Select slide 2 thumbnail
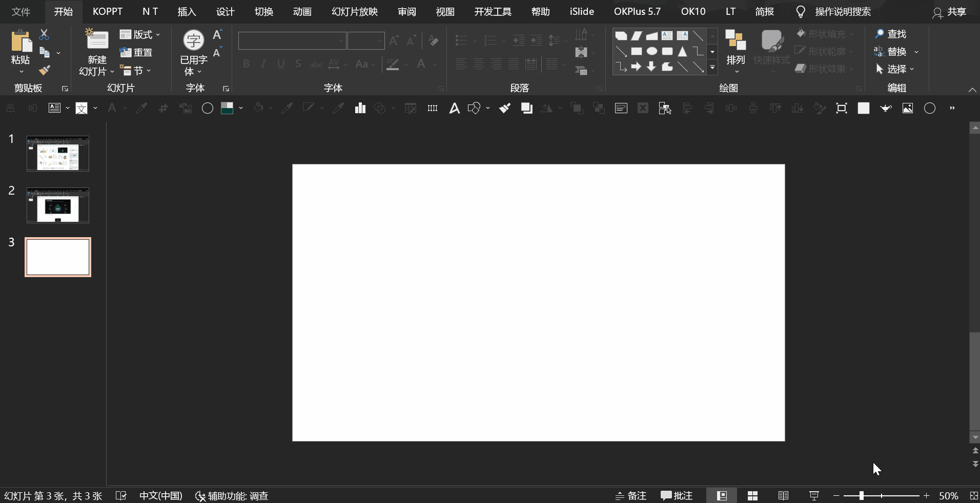This screenshot has width=980, height=503. (x=58, y=205)
